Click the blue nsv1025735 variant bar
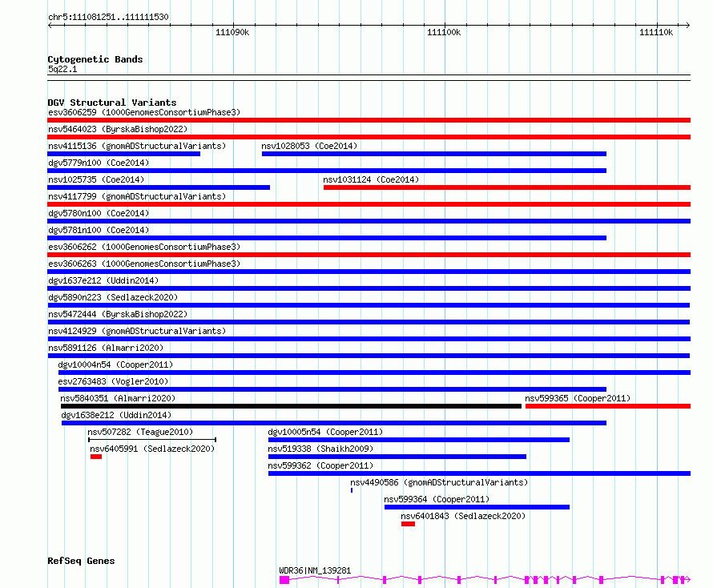The width and height of the screenshot is (713, 588). [x=159, y=187]
